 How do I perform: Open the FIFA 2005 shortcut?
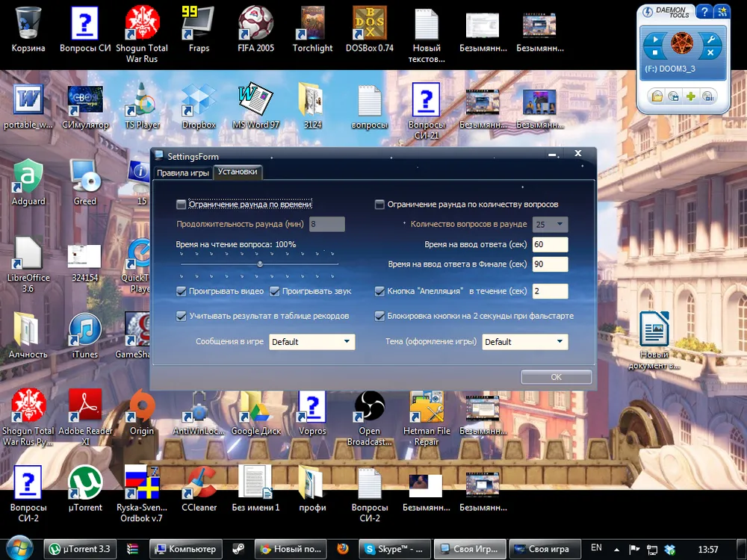(255, 25)
